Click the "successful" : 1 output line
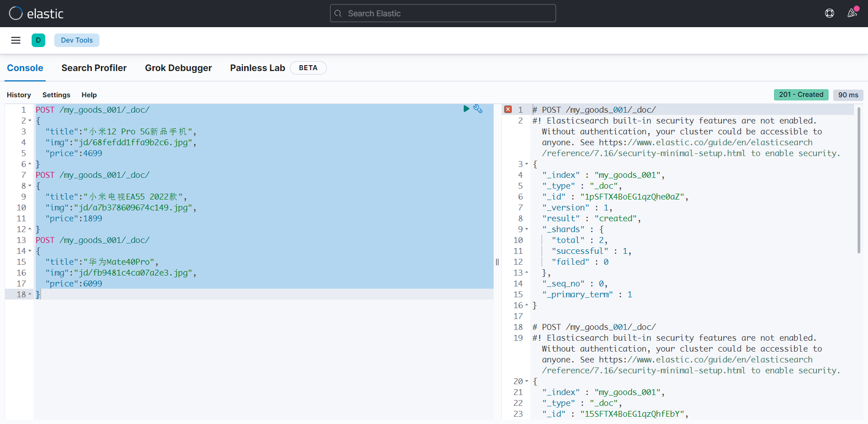The width and height of the screenshot is (868, 424). 591,251
